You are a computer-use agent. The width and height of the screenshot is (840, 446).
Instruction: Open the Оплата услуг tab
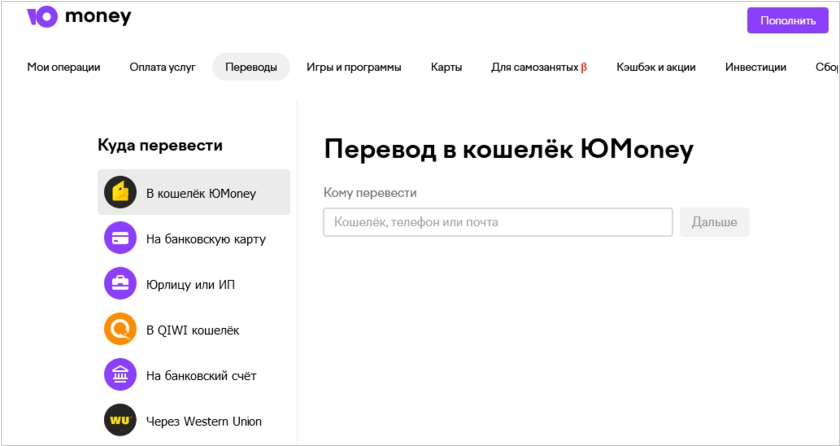click(x=163, y=67)
